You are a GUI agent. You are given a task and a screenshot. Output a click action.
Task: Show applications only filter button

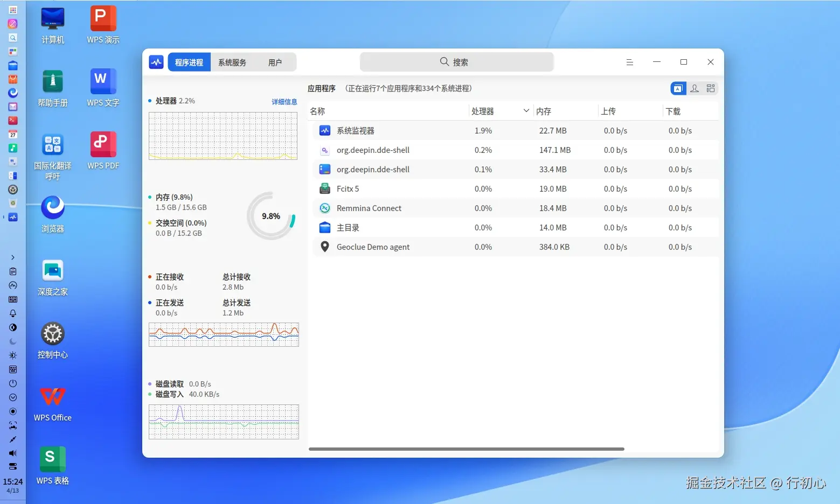point(678,88)
